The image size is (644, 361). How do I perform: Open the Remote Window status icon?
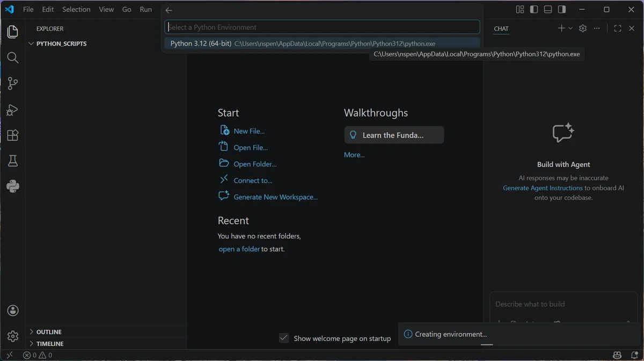pyautogui.click(x=9, y=355)
